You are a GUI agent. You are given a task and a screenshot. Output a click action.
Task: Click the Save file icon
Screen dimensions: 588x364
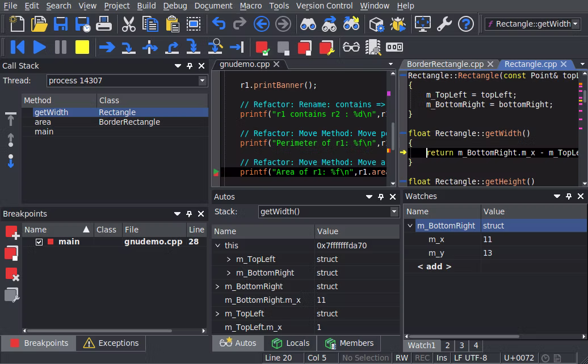[x=60, y=24]
